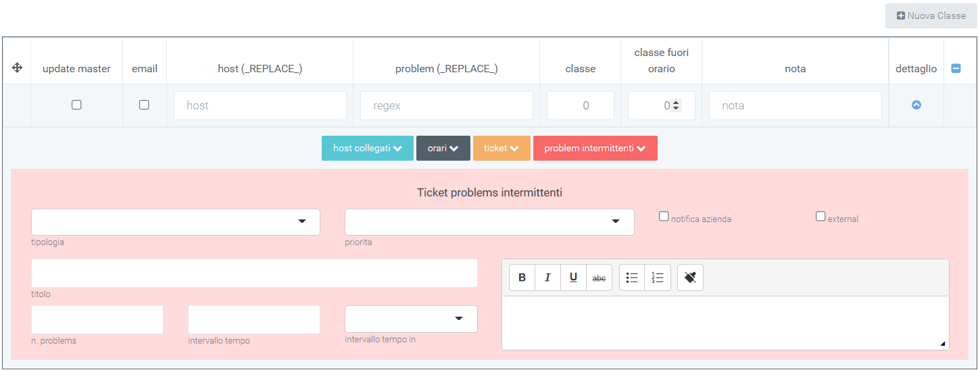Open the host collegati section
Viewport: 980px width, 372px height.
368,149
